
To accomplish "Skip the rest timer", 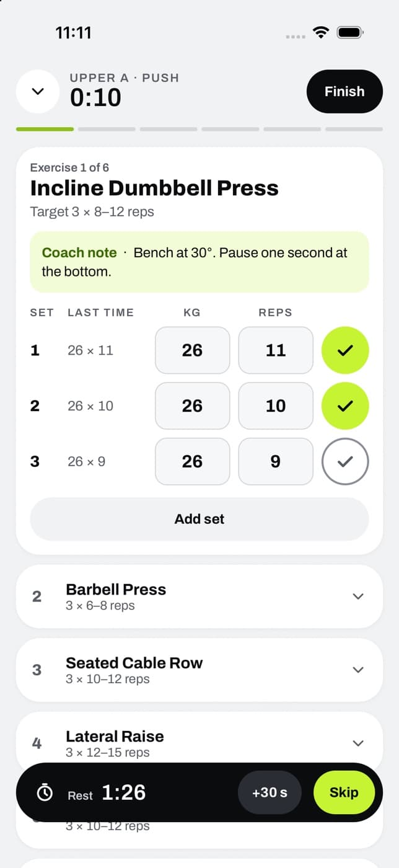I will 344,792.
